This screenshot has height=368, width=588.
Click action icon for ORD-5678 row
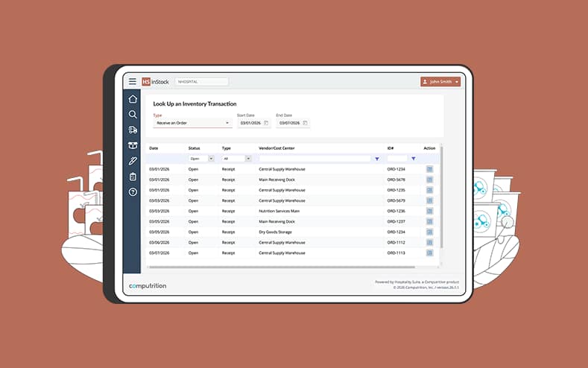(x=429, y=180)
